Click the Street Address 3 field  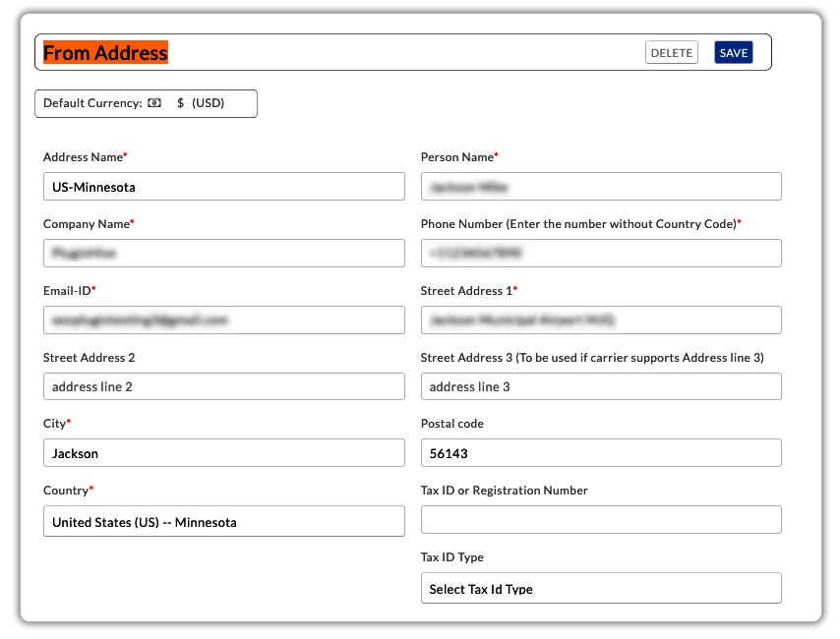pos(601,386)
